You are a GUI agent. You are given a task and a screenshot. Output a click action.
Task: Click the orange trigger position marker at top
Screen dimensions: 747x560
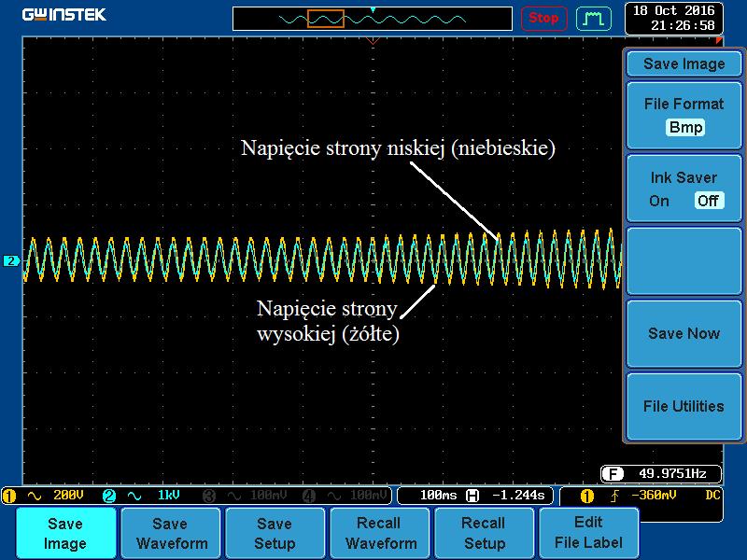[373, 41]
